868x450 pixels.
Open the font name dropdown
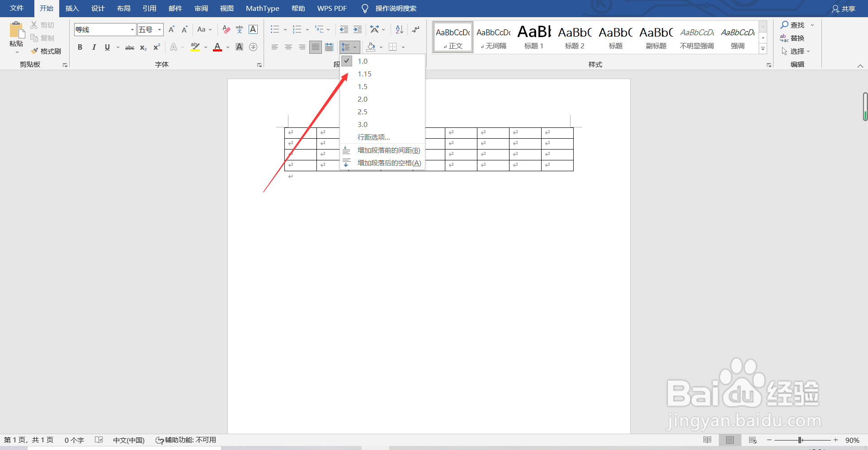(132, 30)
